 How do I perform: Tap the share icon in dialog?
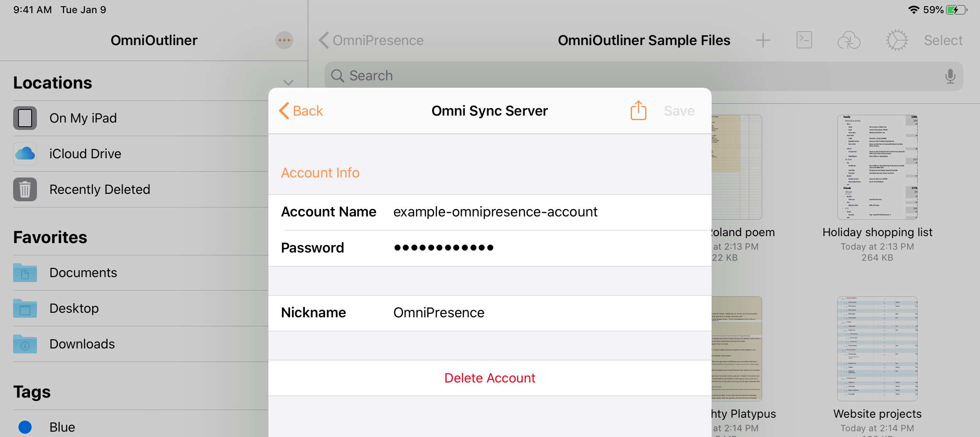click(639, 110)
